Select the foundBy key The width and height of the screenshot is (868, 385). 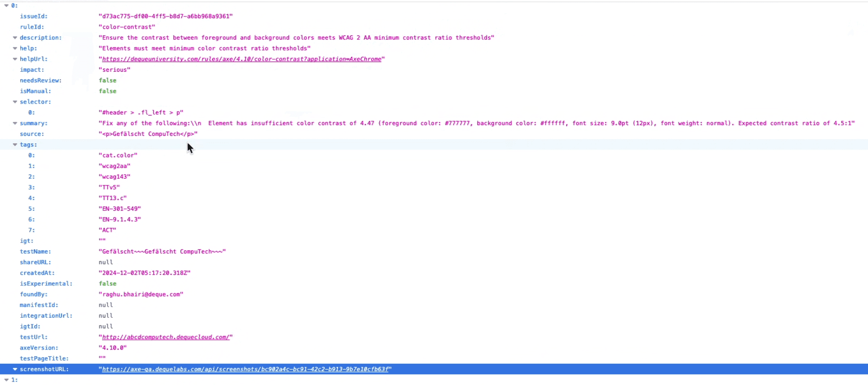[x=34, y=294]
